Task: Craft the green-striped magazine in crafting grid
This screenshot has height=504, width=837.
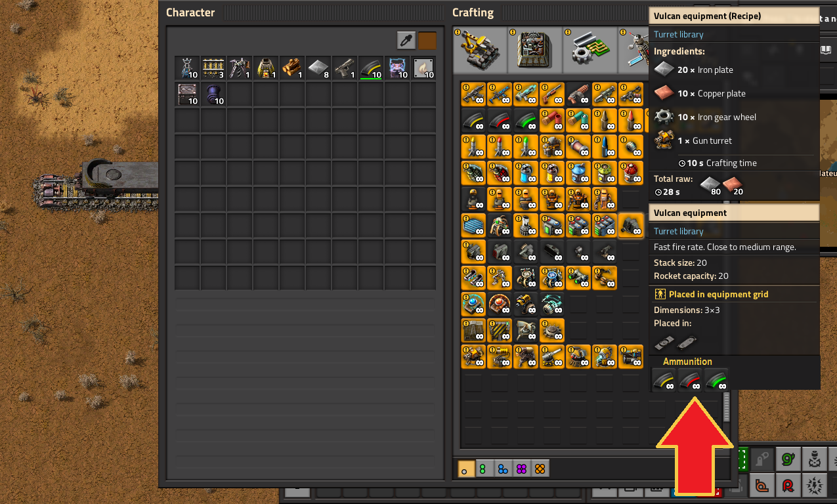Action: click(x=526, y=121)
